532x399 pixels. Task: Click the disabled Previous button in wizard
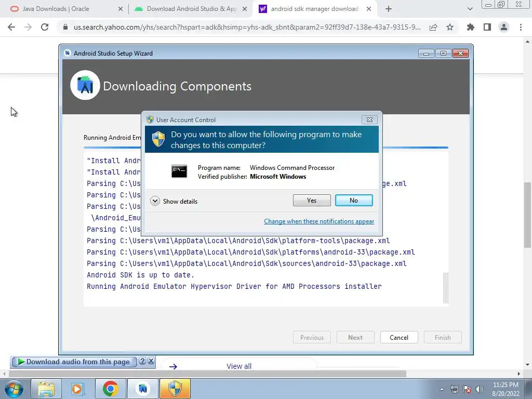[312, 338]
